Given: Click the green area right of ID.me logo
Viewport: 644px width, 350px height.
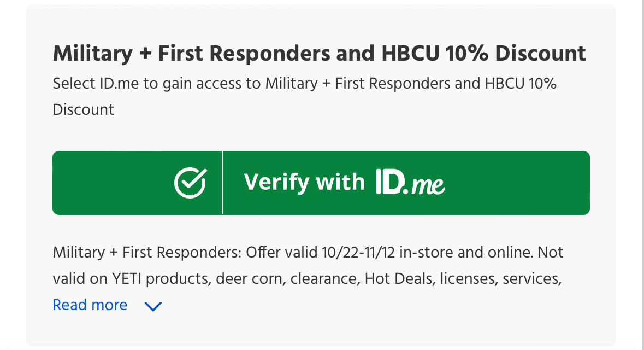Looking at the screenshot, I should click(517, 183).
